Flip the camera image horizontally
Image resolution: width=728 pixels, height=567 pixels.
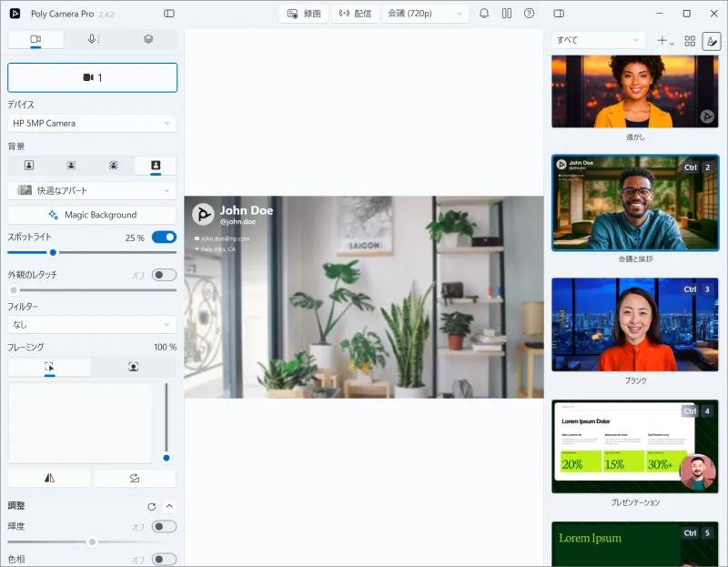pyautogui.click(x=49, y=478)
